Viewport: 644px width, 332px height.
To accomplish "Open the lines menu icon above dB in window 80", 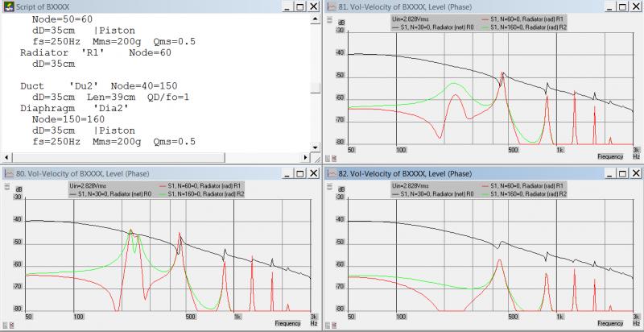I will [x=6, y=186].
